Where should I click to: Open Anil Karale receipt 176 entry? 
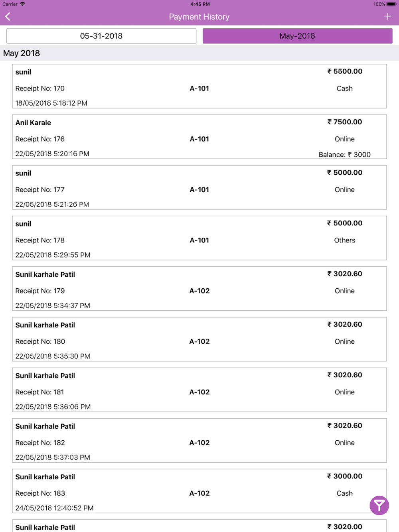(199, 137)
